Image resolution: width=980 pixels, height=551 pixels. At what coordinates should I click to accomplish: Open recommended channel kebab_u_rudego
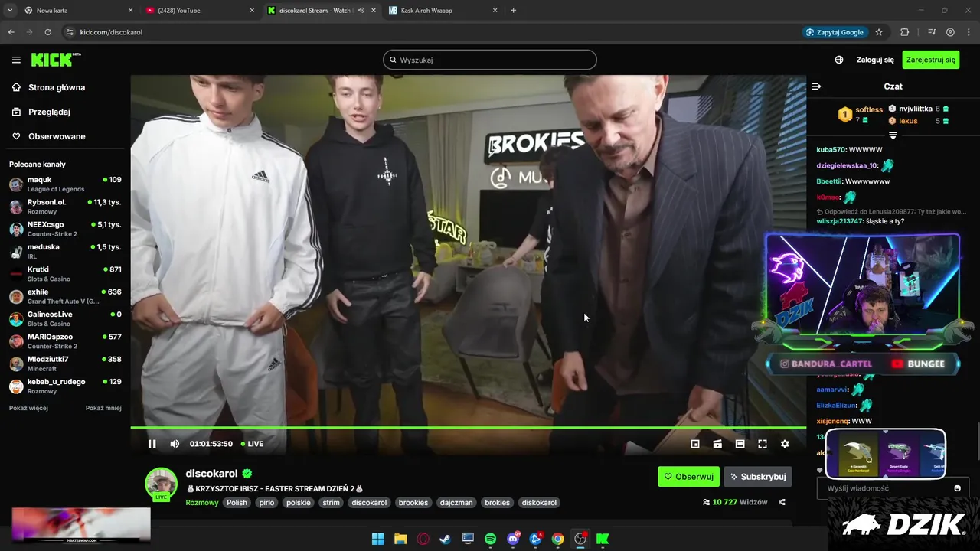point(65,386)
